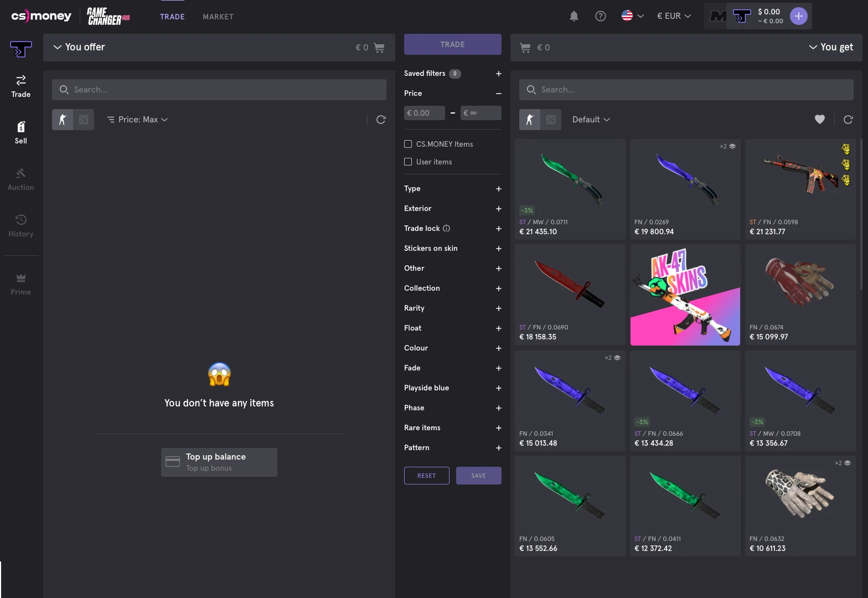Select the TRADE tab in header
The width and height of the screenshot is (868, 598).
click(172, 17)
